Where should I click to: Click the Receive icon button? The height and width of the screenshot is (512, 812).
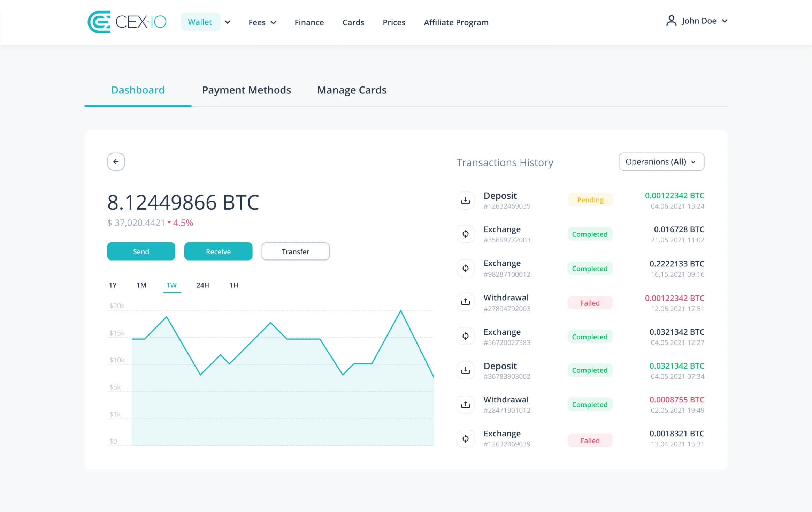click(218, 251)
